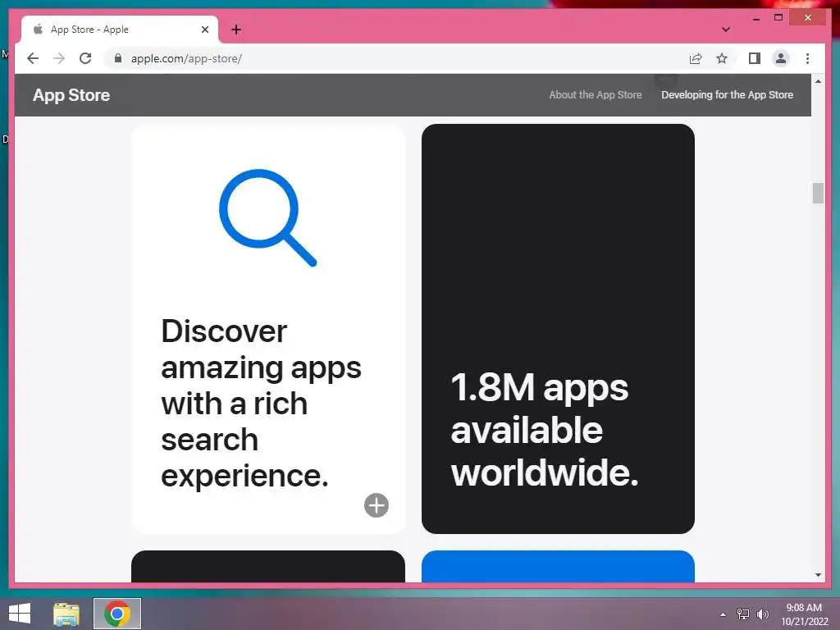This screenshot has height=630, width=840.
Task: Bookmark this tab with the star icon
Action: (x=722, y=58)
